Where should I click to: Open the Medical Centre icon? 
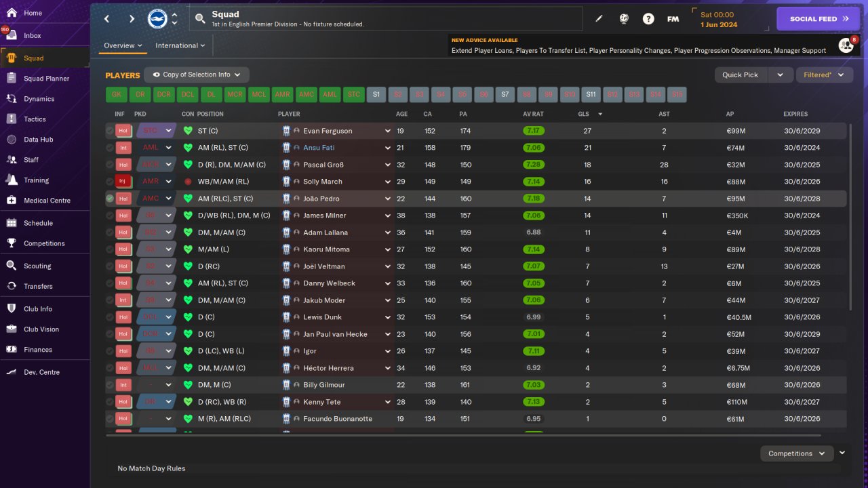(12, 200)
